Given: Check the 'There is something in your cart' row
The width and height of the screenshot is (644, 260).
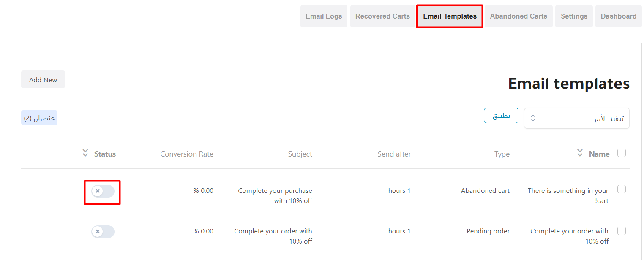Looking at the screenshot, I should pos(621,190).
